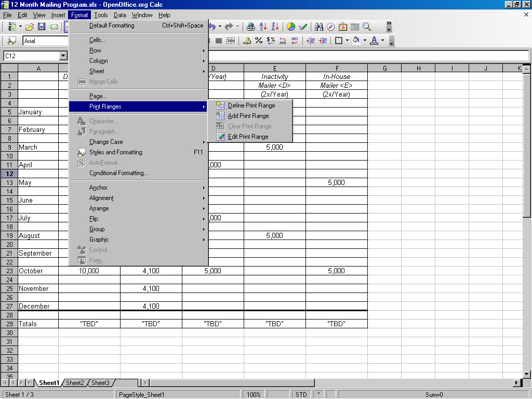Click the Conditional Formatting menu item

pyautogui.click(x=118, y=173)
